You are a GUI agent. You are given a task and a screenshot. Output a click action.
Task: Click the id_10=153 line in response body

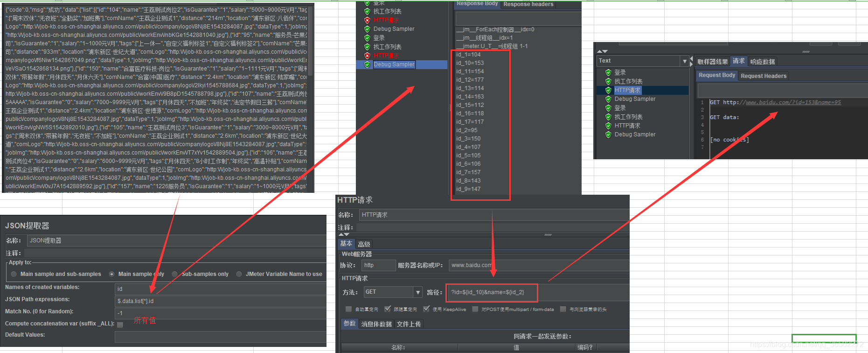[x=470, y=63]
